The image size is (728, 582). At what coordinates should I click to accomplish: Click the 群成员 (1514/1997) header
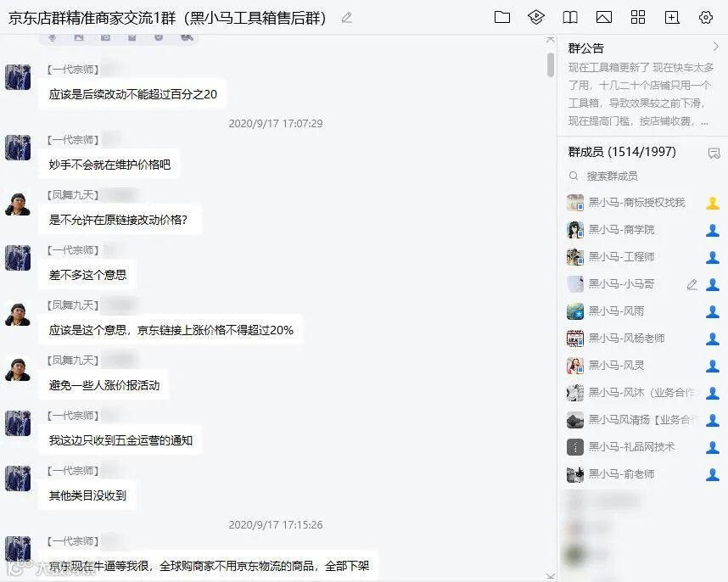point(622,152)
